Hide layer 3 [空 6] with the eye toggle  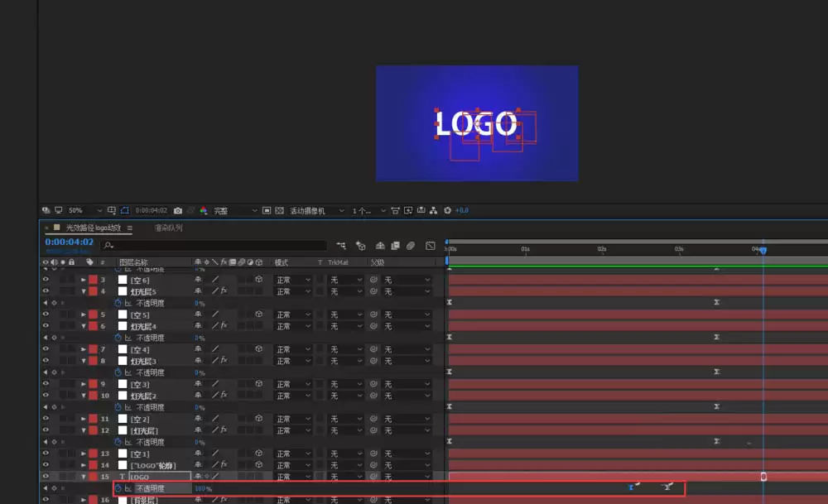pyautogui.click(x=46, y=280)
